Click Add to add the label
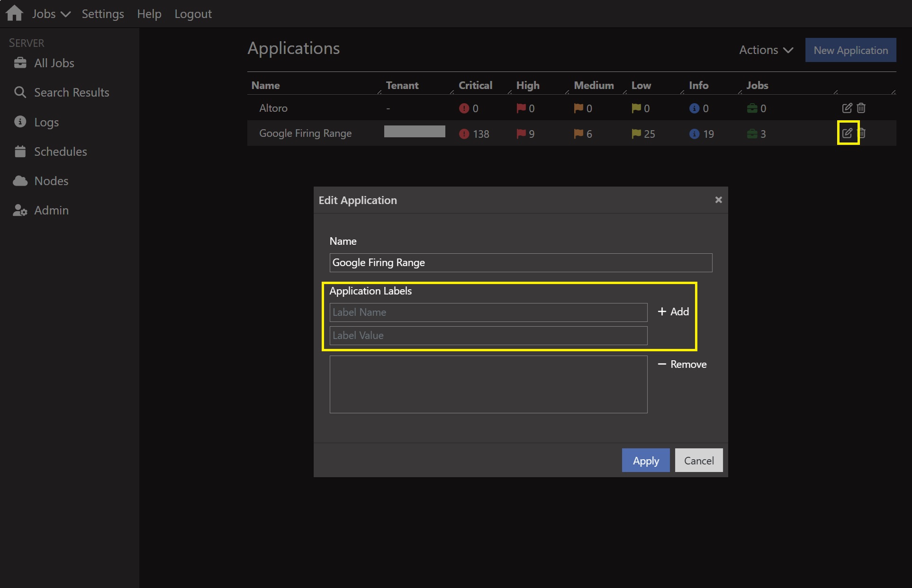The width and height of the screenshot is (912, 588). 673,312
